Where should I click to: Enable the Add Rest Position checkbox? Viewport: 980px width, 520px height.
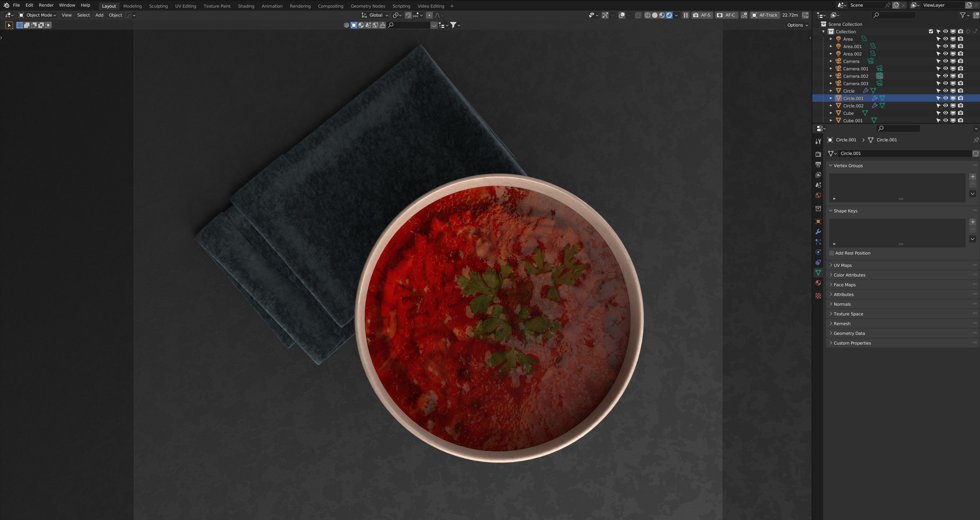click(x=832, y=253)
